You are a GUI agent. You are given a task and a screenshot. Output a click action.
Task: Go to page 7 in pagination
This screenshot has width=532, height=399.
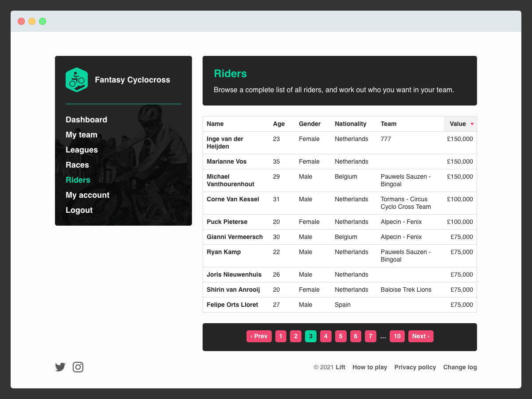371,336
